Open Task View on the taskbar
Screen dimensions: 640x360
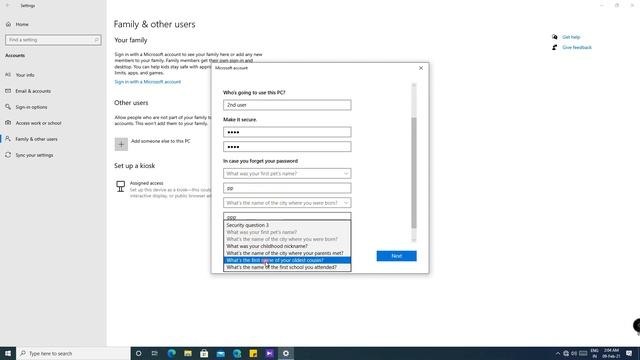[155, 353]
